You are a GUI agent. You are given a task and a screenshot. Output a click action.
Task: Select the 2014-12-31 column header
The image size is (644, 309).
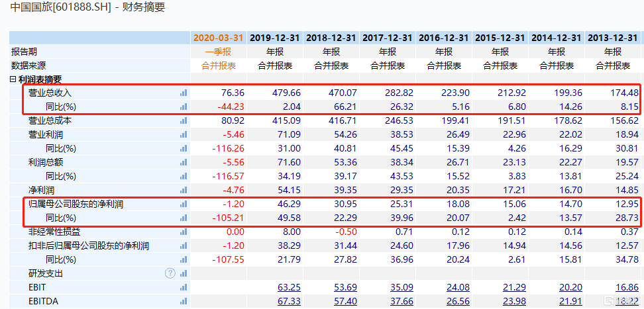556,38
